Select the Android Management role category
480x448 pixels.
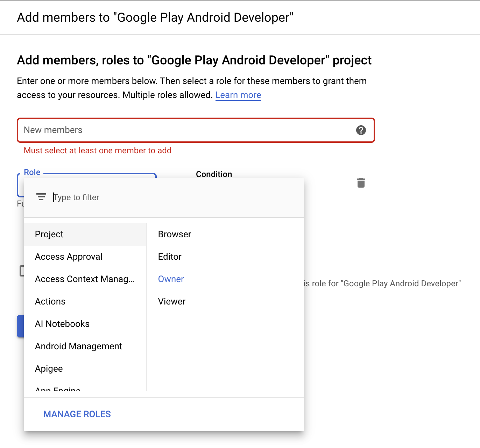coord(78,346)
